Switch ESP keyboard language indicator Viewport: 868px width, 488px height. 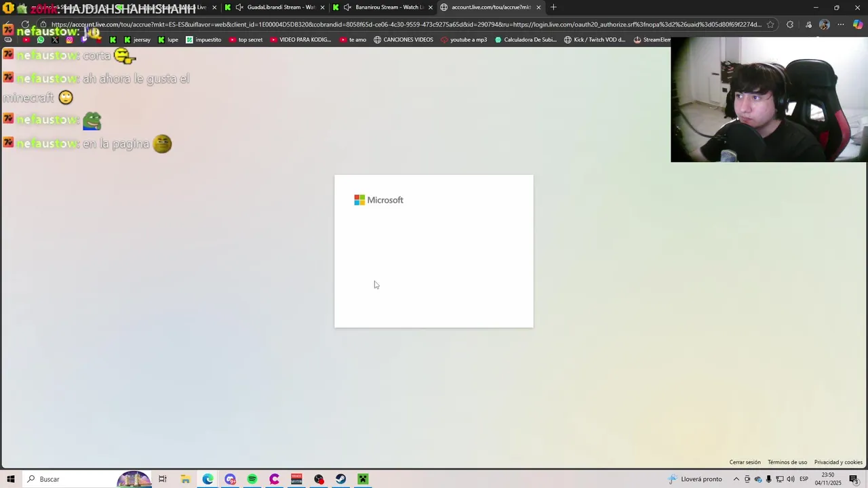coord(804,479)
